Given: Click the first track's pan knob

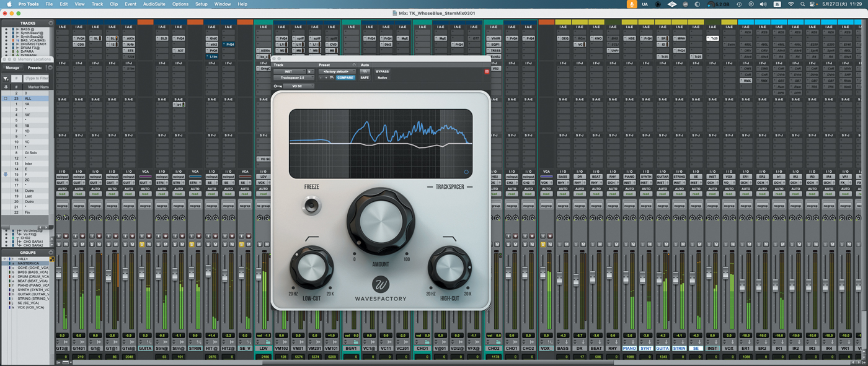Looking at the screenshot, I should point(59,217).
